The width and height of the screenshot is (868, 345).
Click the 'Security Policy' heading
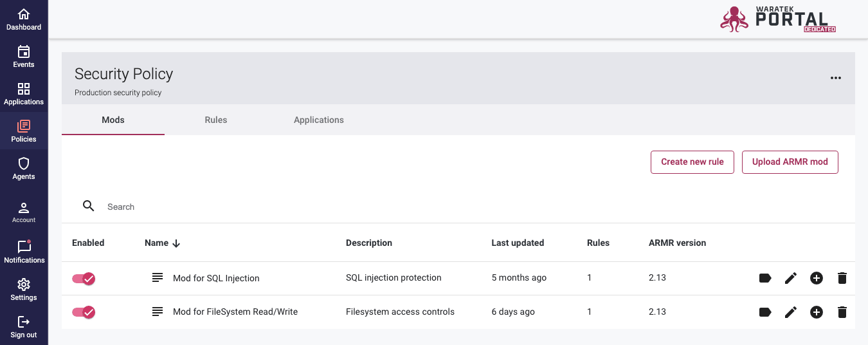[x=123, y=74]
